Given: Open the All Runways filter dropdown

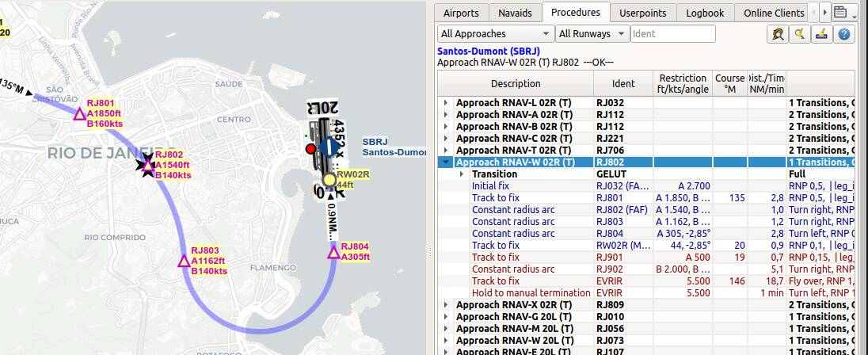Looking at the screenshot, I should pyautogui.click(x=592, y=34).
